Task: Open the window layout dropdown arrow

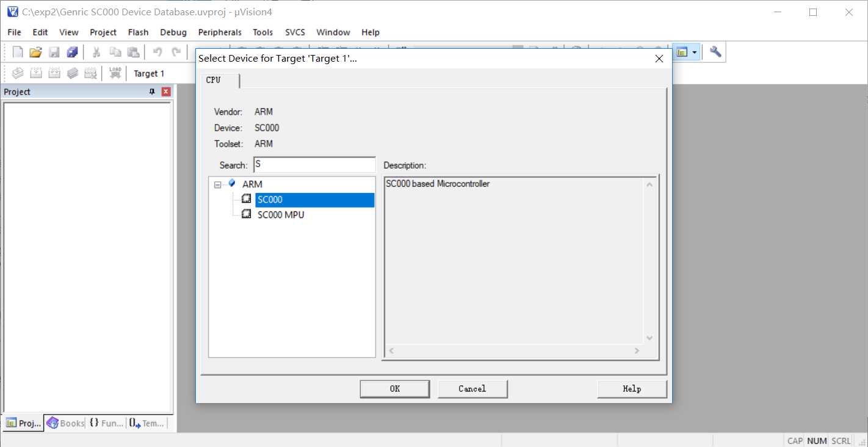Action: (x=695, y=53)
